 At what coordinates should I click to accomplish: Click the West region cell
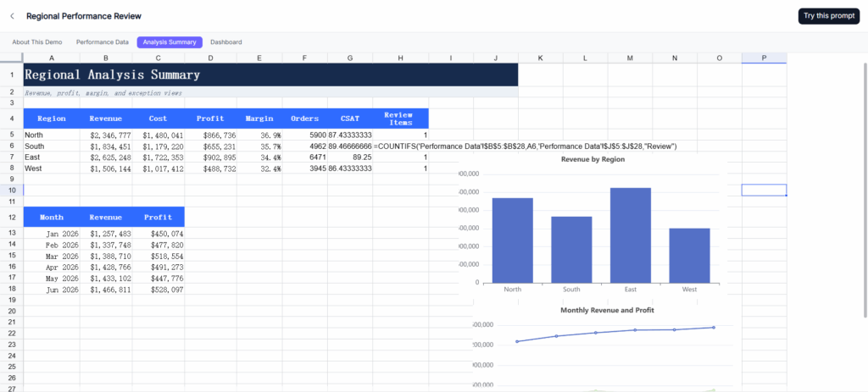52,168
